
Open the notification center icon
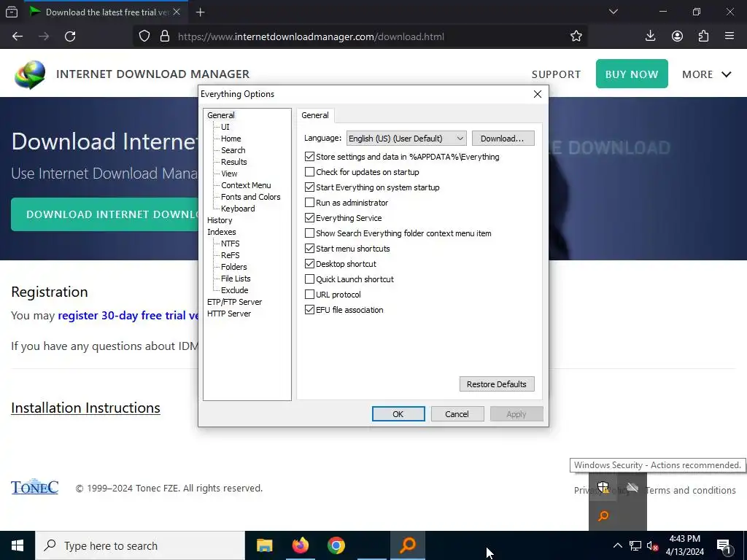click(x=724, y=546)
